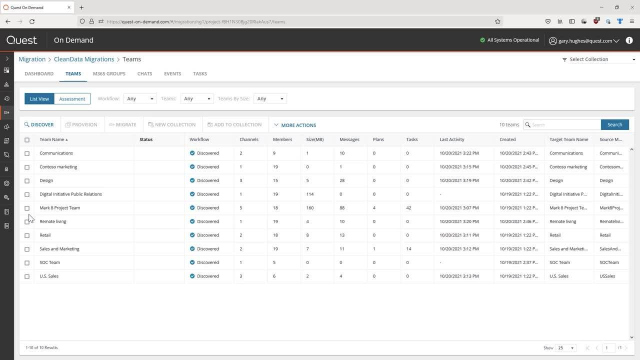
Task: Switch to the M365 Groups tab
Action: pyautogui.click(x=109, y=74)
